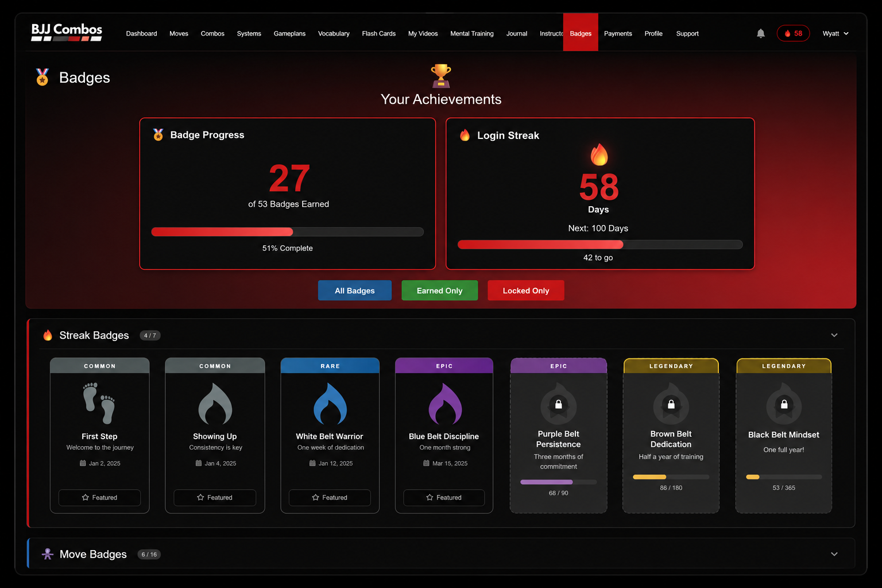Click the large flame above 58 Days
The image size is (882, 588).
coord(599,154)
